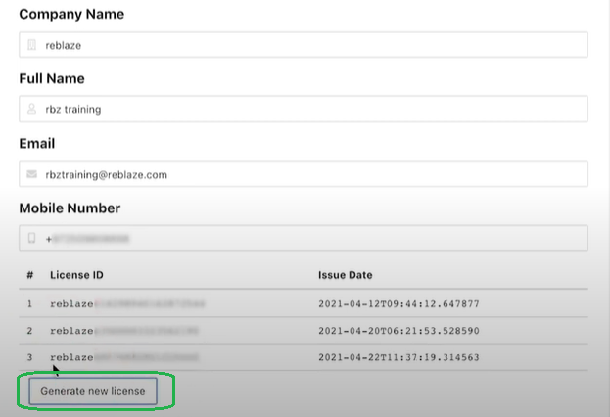Focus the Full Name field with rbz training

(310, 109)
